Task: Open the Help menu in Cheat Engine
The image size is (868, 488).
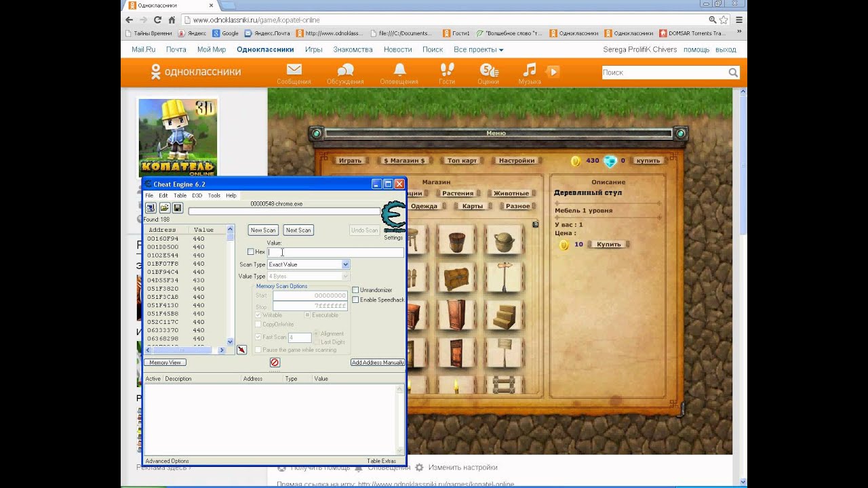Action: tap(231, 195)
